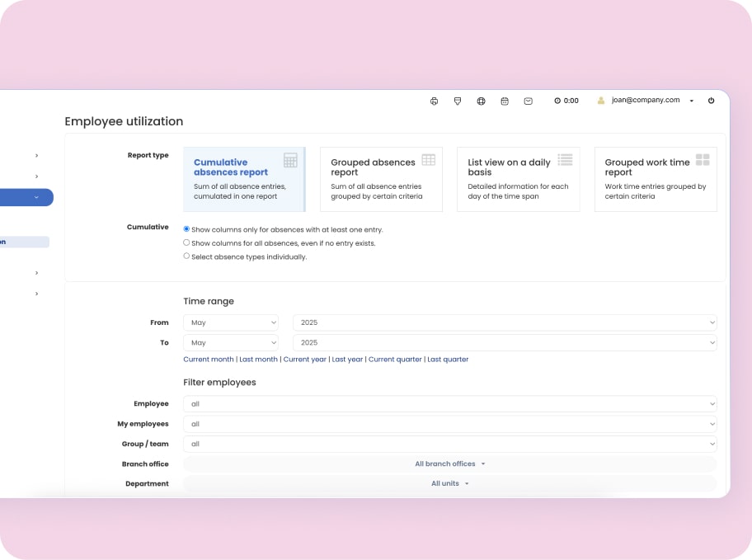This screenshot has height=560, width=752.
Task: Click the shield-shaped icon beside the printer
Action: pos(458,101)
